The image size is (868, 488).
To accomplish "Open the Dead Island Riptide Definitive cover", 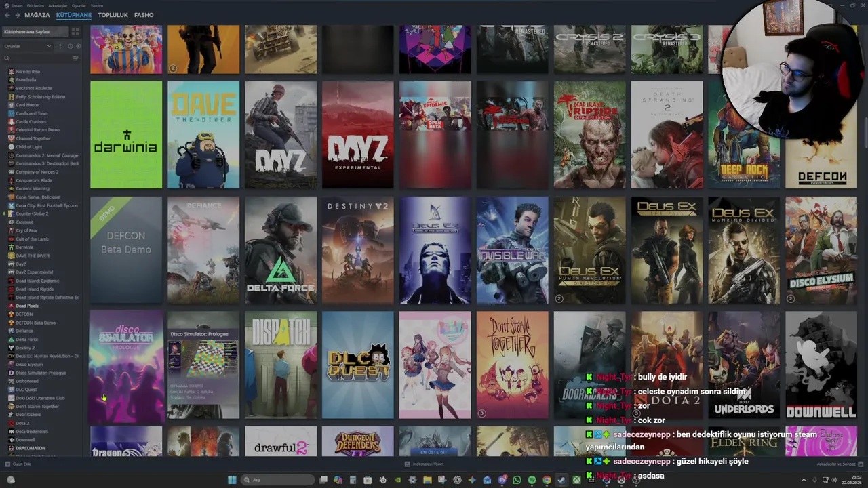I will point(590,135).
